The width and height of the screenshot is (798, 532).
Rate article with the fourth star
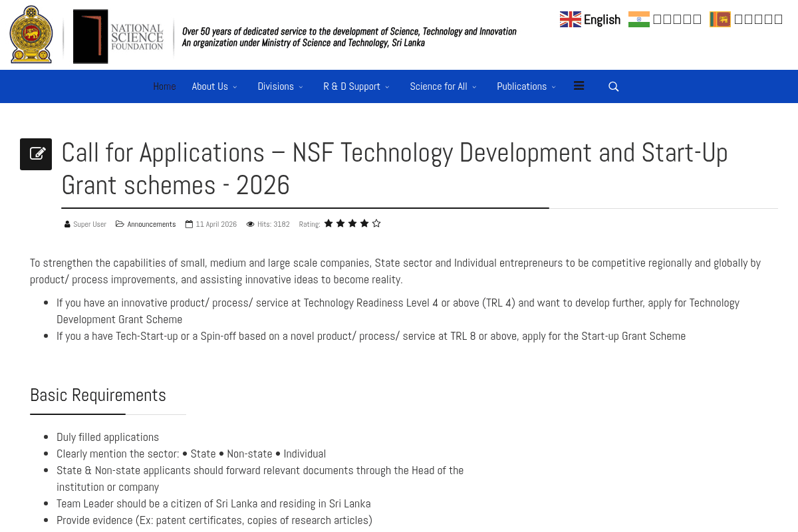[364, 223]
